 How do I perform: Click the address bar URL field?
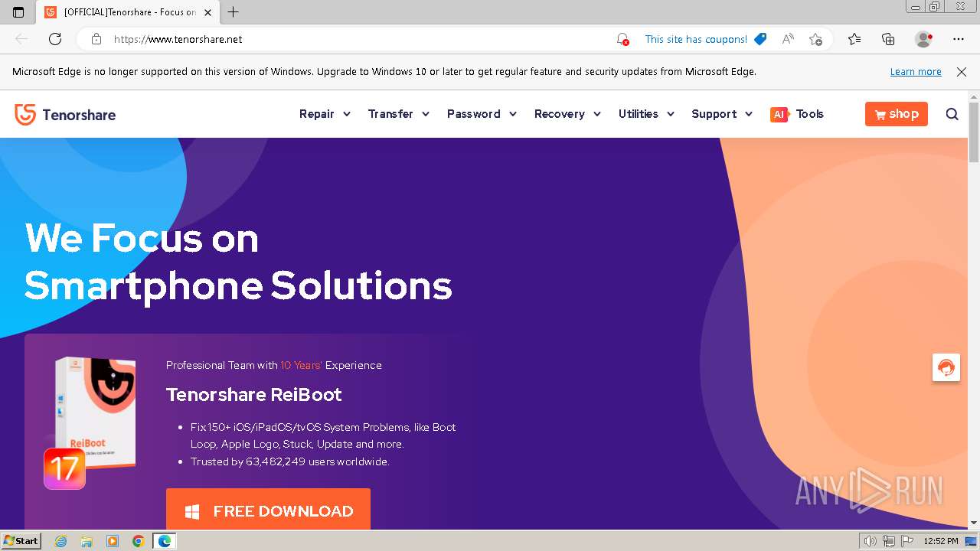tap(360, 39)
